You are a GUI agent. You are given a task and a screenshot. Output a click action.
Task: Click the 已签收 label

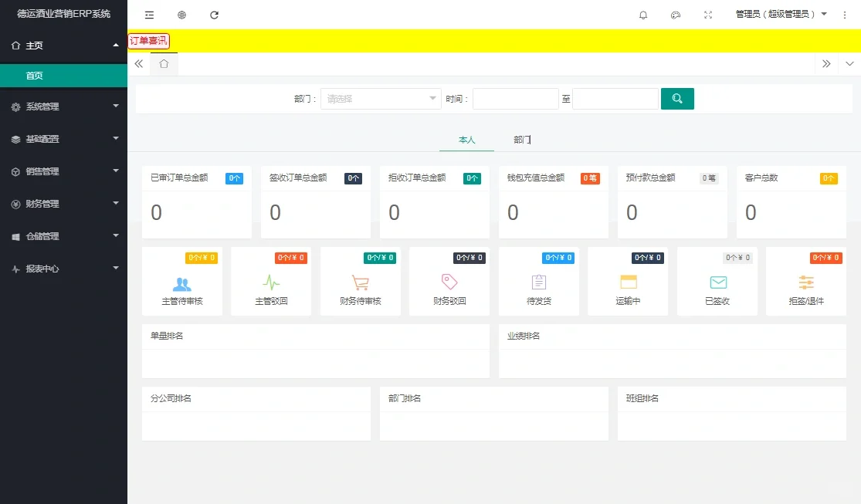(717, 302)
